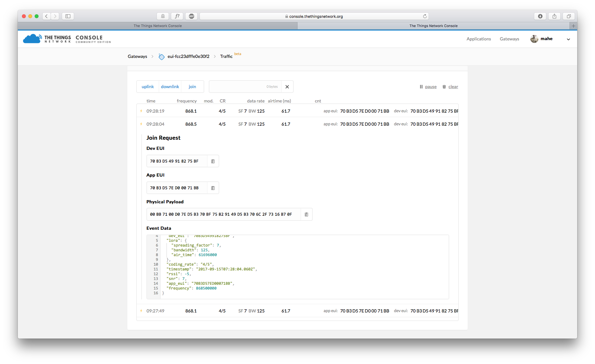Switch to the second Things Network Console tab
The width and height of the screenshot is (595, 364).
click(x=433, y=26)
